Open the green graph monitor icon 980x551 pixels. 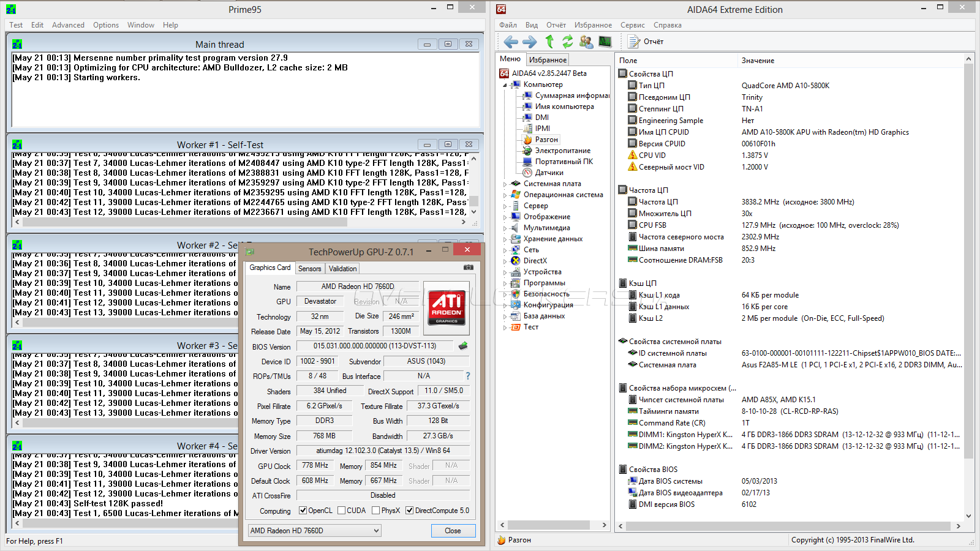(605, 42)
